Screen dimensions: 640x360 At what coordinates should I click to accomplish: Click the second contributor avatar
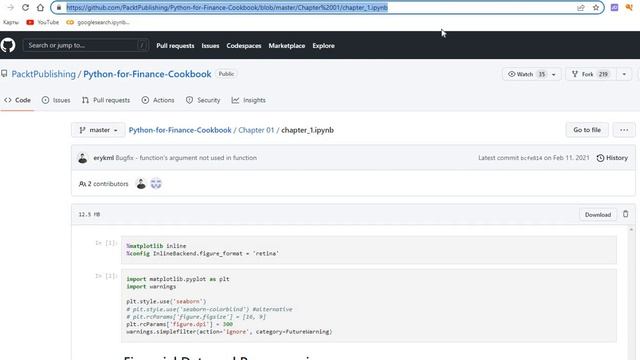[156, 184]
